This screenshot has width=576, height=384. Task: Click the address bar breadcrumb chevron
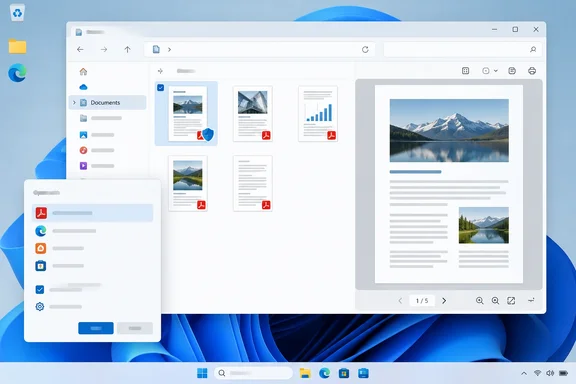(169, 49)
